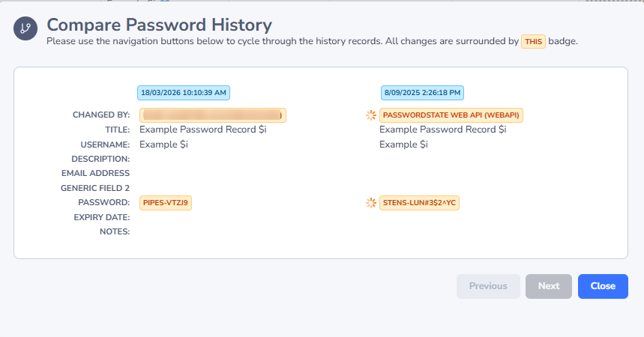Click the change indicator icon beside PASSWORDSTATE WEB API
Image resolution: width=644 pixels, height=337 pixels.
(370, 115)
